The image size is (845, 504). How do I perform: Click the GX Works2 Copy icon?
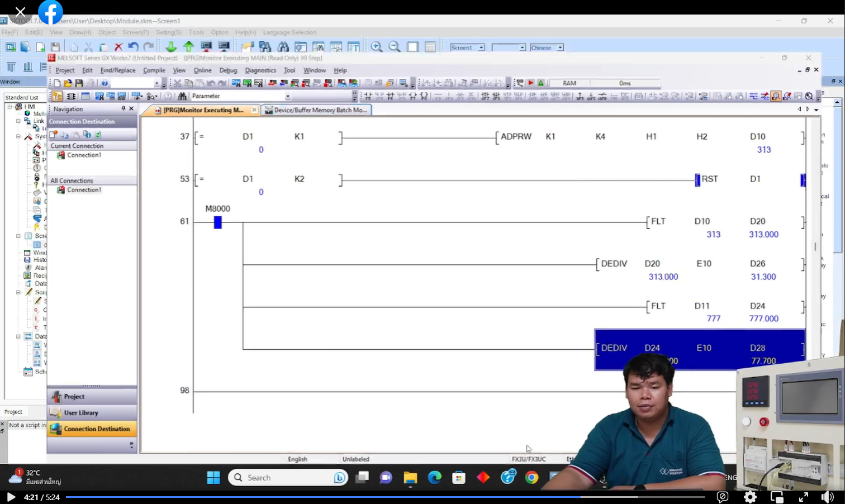[x=189, y=83]
